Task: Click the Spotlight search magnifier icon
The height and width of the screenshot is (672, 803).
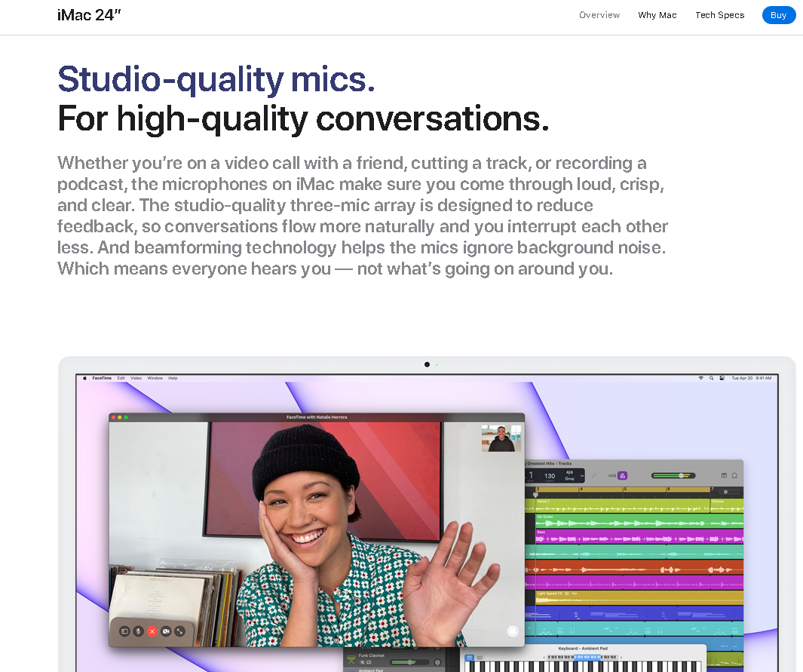Action: (711, 378)
